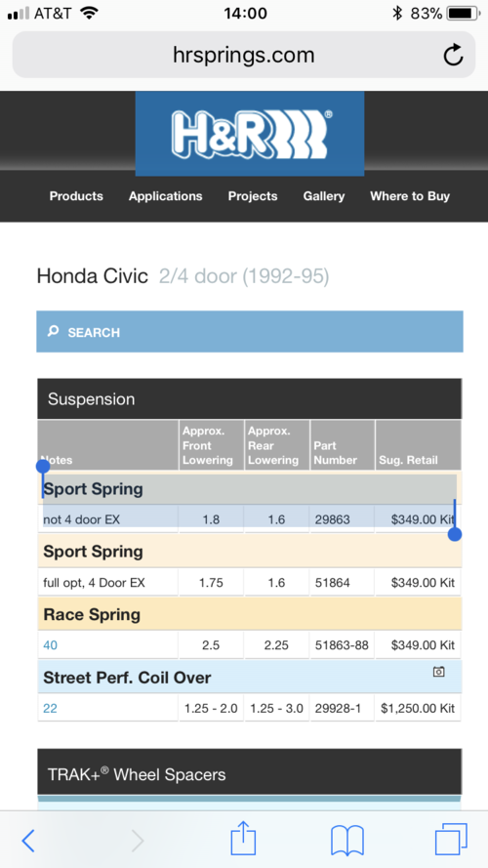Tap the Safari forward arrow
The width and height of the screenshot is (488, 868).
click(x=138, y=841)
